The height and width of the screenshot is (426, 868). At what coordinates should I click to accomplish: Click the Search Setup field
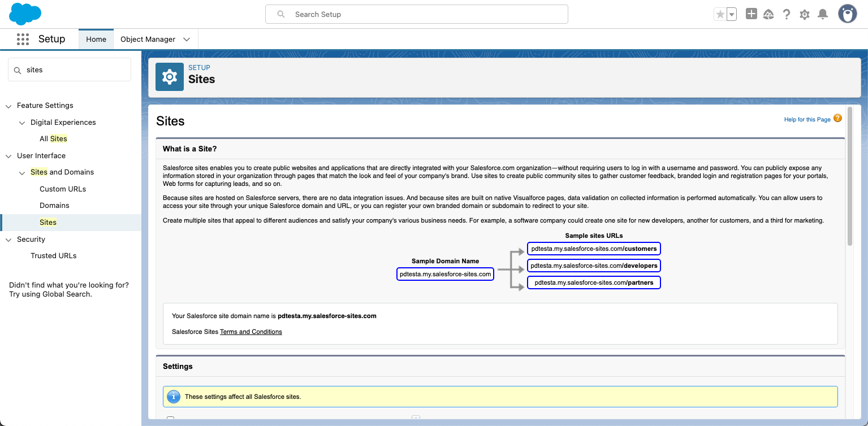417,14
